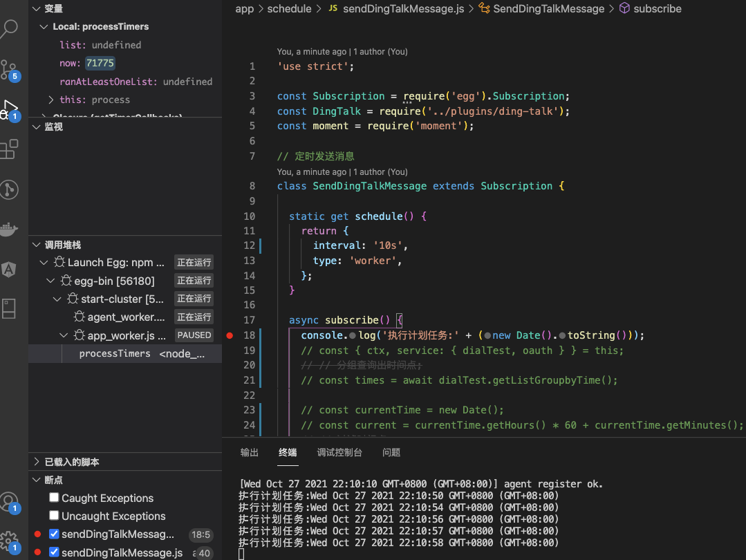Click the now value 71775
Viewport: 746px width, 560px height.
coord(100,63)
